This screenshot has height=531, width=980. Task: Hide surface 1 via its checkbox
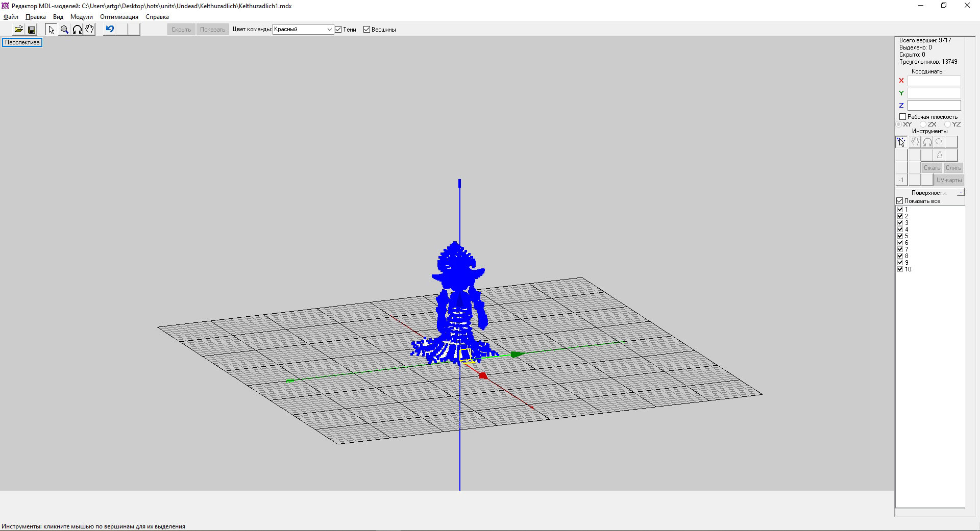900,210
